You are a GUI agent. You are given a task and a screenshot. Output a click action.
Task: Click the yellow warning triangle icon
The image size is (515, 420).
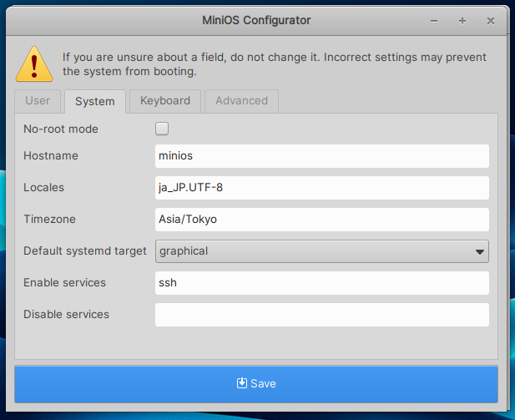pos(34,63)
